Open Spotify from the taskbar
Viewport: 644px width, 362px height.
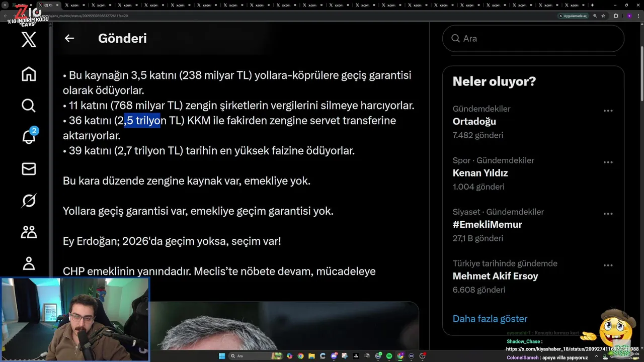tap(389, 356)
